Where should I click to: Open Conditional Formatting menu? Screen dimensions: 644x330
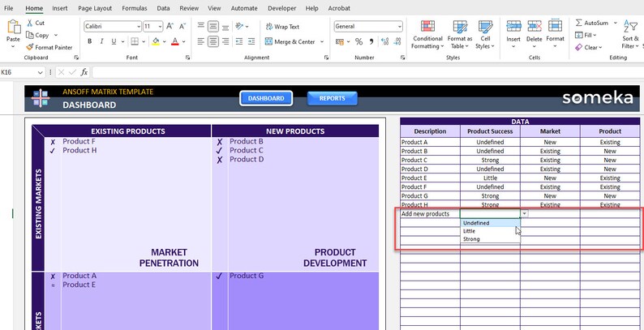coord(427,35)
